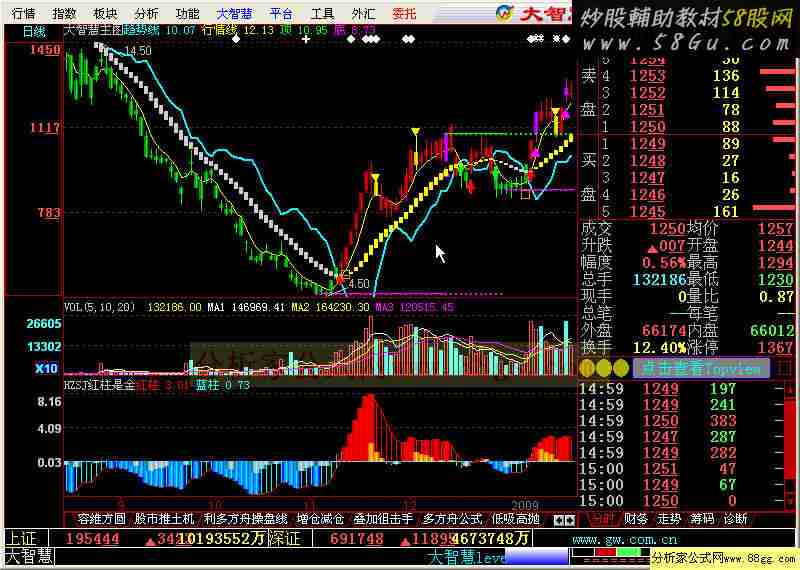The image size is (800, 570).
Task: Click the first white diamond info marker
Action: 235,39
